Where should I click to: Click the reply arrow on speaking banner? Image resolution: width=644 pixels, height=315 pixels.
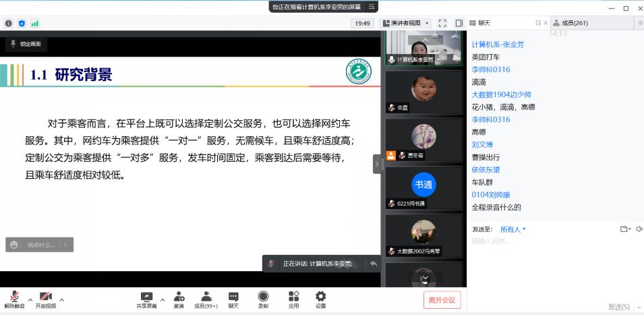[x=374, y=264]
